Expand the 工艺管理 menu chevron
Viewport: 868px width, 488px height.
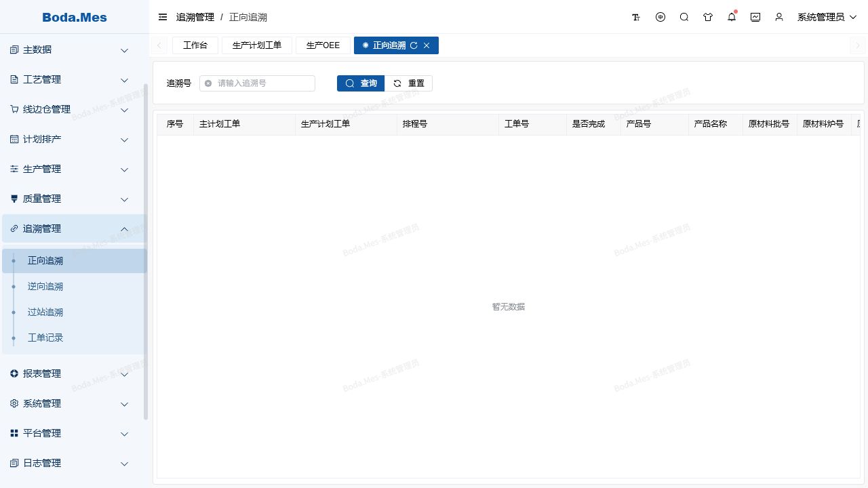124,80
